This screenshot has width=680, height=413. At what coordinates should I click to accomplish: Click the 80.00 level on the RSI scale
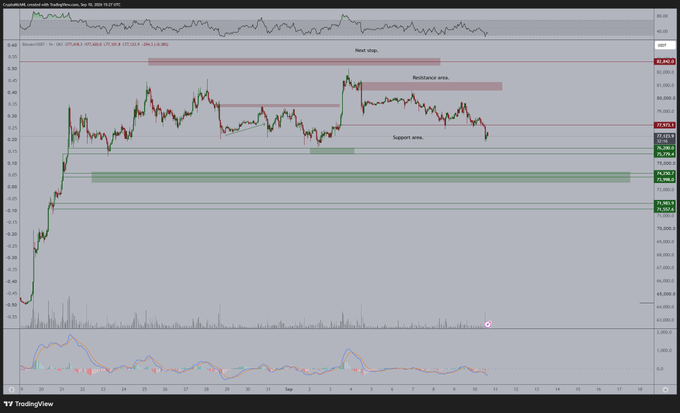tap(662, 16)
